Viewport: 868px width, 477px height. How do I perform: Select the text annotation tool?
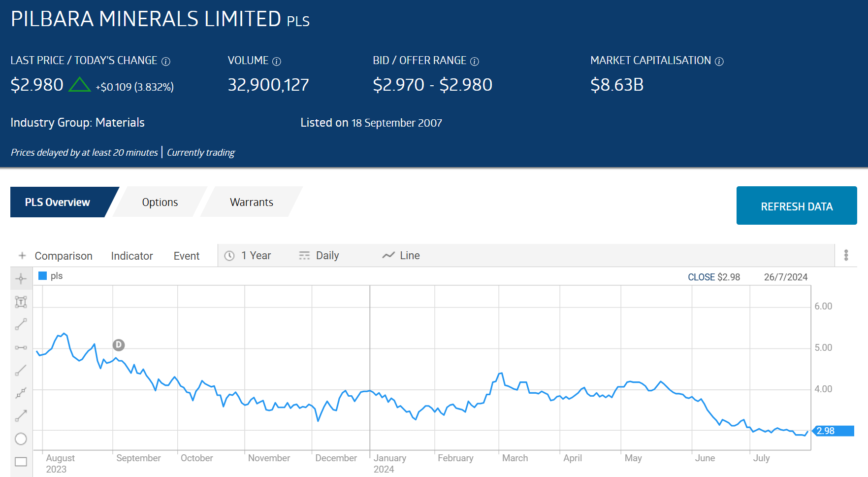click(x=21, y=302)
